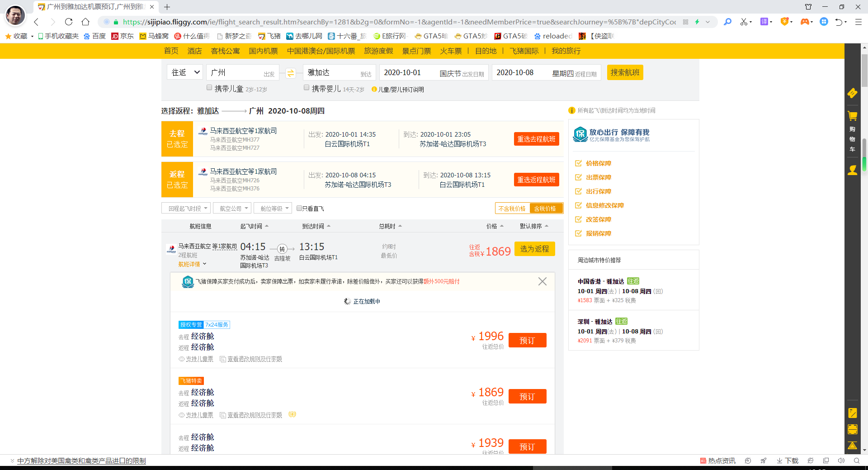Expand 航班详情 for MH flight
This screenshot has width=868, height=470.
point(192,264)
